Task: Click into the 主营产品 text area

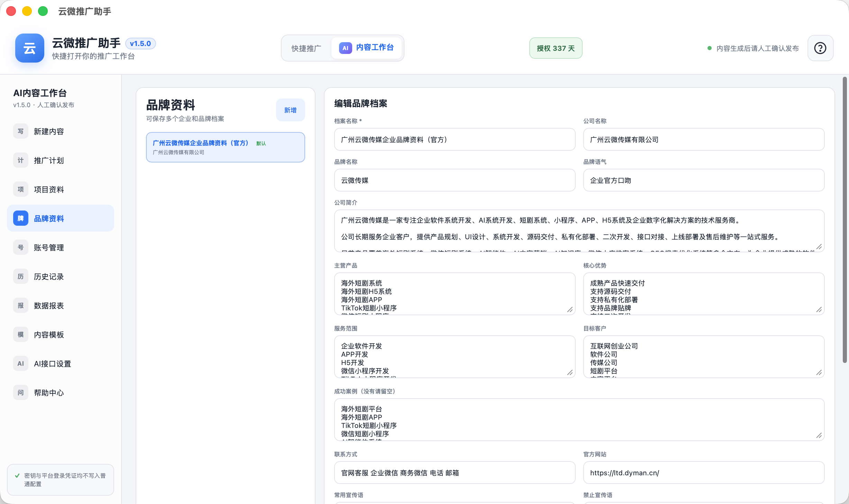Action: coord(455,293)
